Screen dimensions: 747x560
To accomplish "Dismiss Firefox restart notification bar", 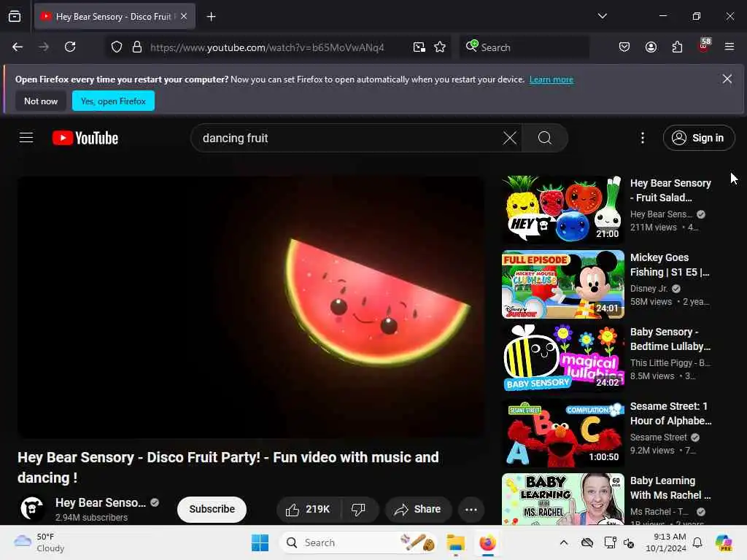I will click(x=727, y=79).
